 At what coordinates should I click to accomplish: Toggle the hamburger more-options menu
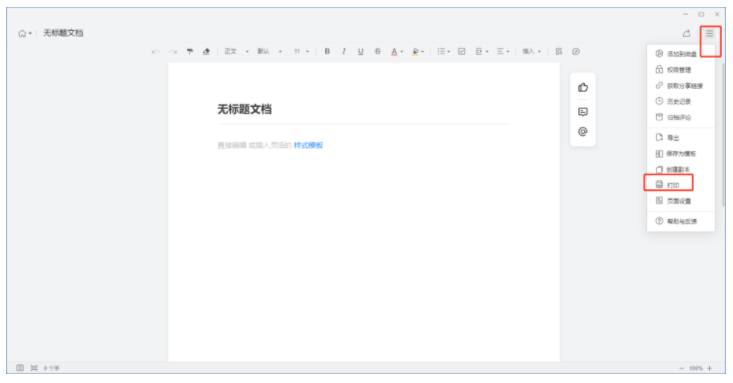click(x=710, y=33)
